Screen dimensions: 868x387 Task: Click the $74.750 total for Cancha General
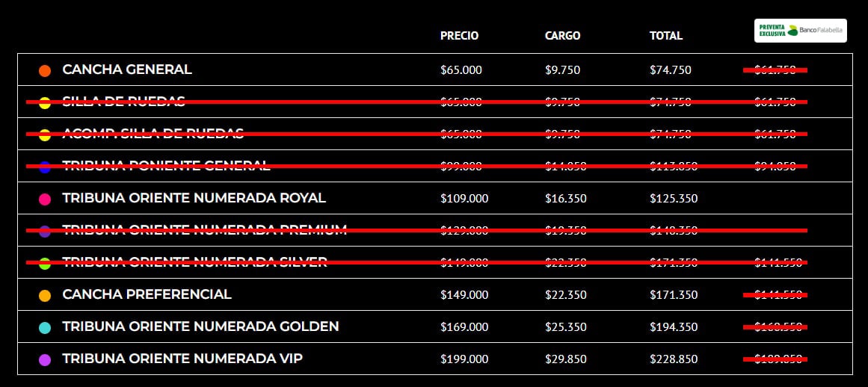click(x=670, y=70)
